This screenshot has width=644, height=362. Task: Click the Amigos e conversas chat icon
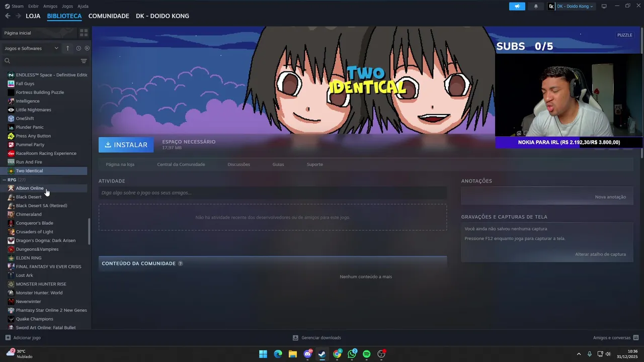pos(635,338)
